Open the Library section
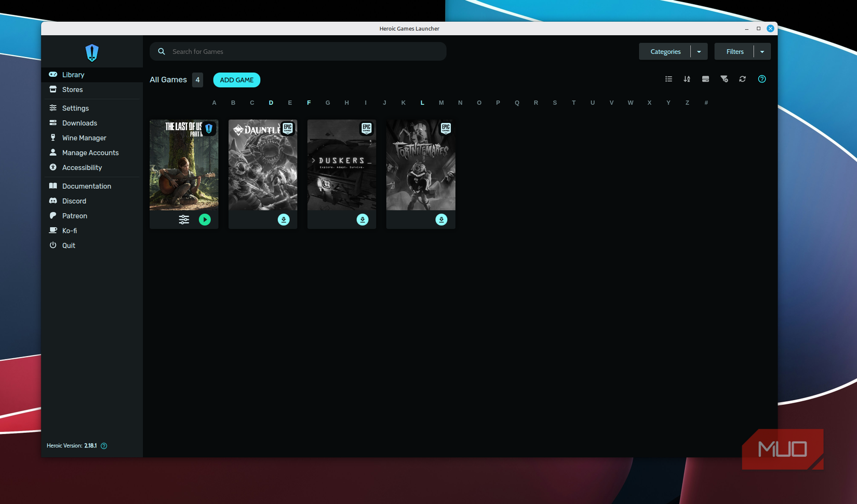This screenshot has width=857, height=504. click(x=92, y=75)
